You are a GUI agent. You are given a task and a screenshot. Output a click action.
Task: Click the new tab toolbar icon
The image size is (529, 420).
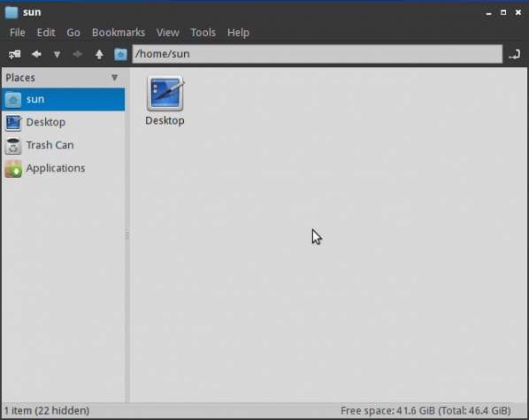(14, 54)
